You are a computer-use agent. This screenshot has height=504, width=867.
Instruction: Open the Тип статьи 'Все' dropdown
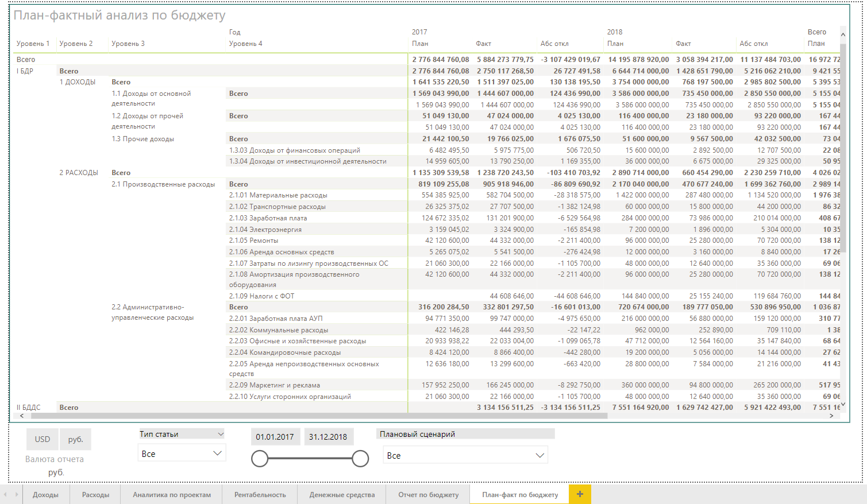point(182,453)
